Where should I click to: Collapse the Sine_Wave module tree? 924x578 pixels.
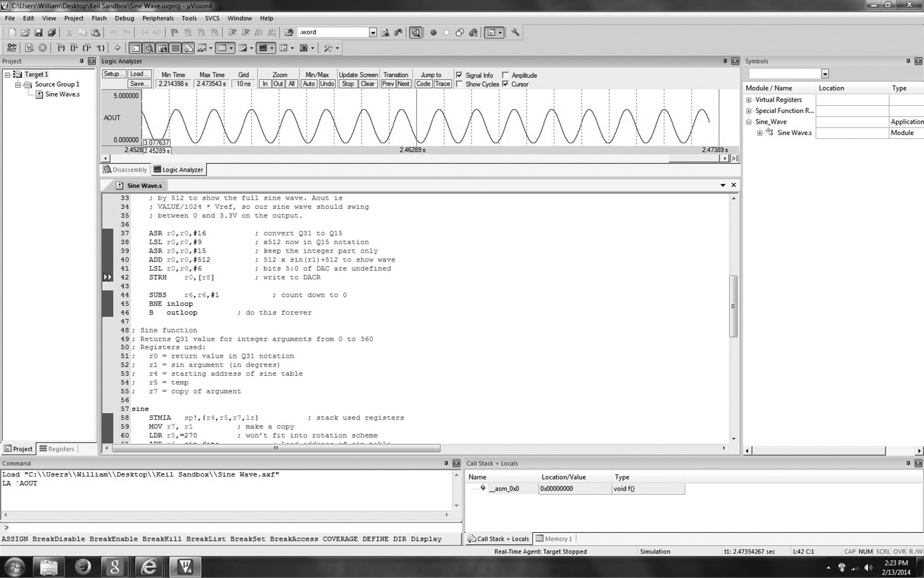click(x=749, y=121)
